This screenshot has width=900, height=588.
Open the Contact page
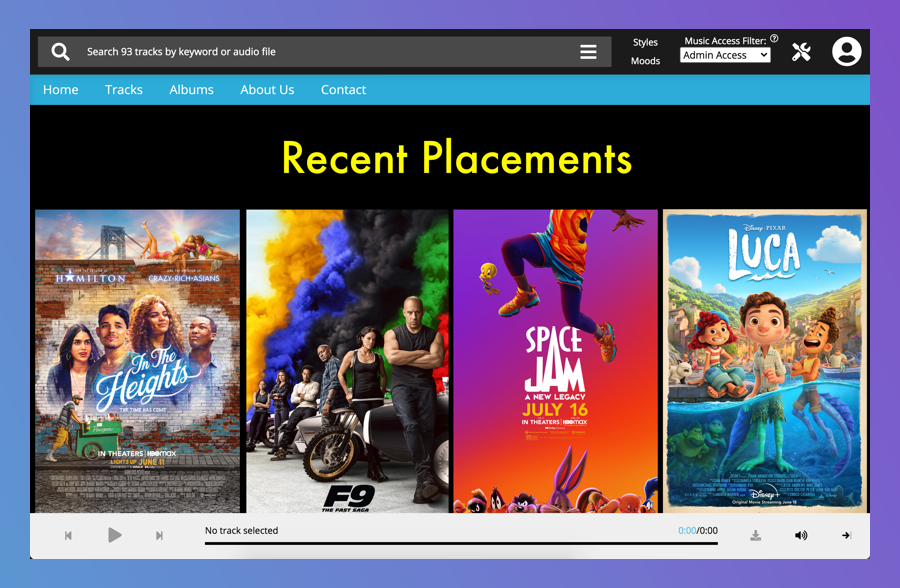tap(343, 90)
